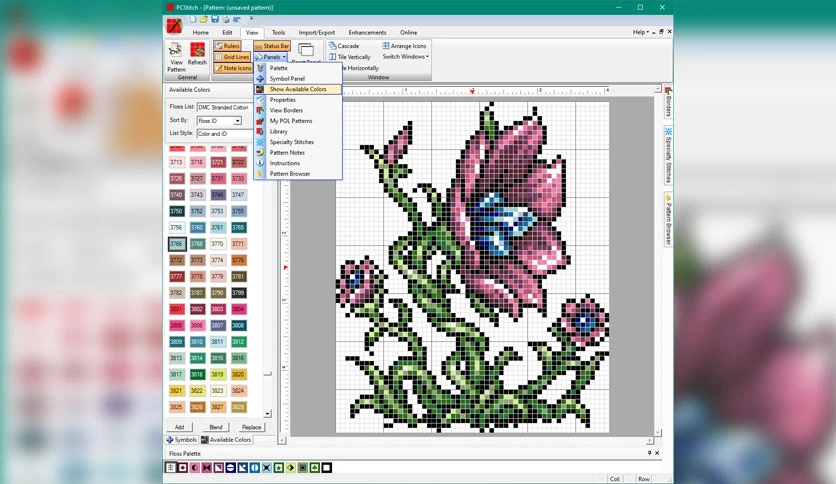The image size is (836, 484).
Task: Choose Instructions from the Panels menu
Action: pyautogui.click(x=298, y=163)
